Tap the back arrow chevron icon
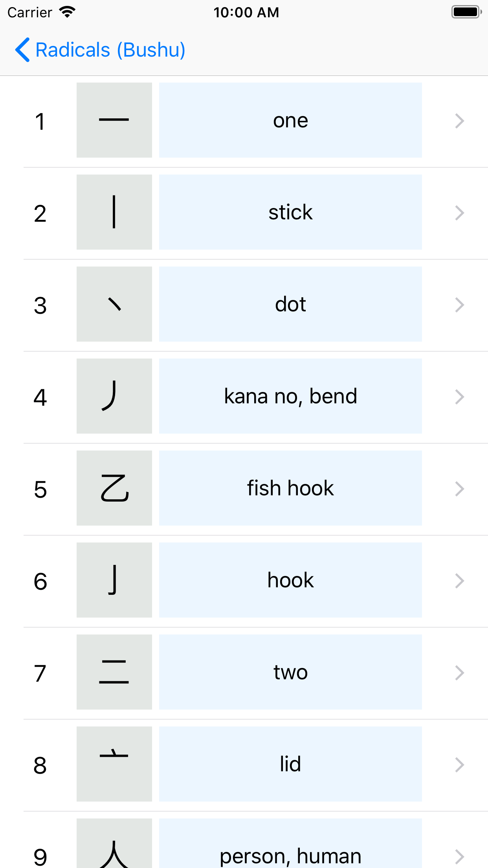The width and height of the screenshot is (488, 868). [22, 50]
